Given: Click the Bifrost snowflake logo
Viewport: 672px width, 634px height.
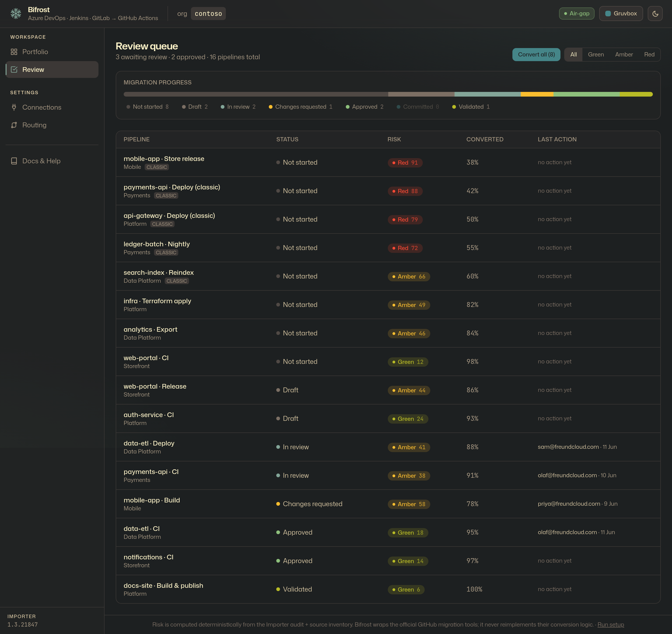Looking at the screenshot, I should pos(16,14).
